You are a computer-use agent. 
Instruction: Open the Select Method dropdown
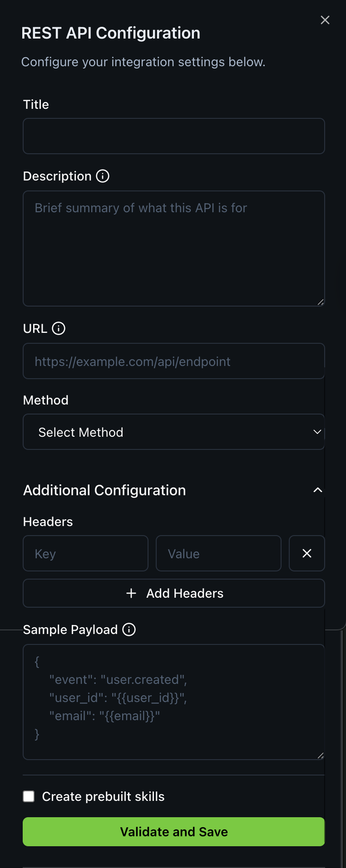click(x=174, y=432)
